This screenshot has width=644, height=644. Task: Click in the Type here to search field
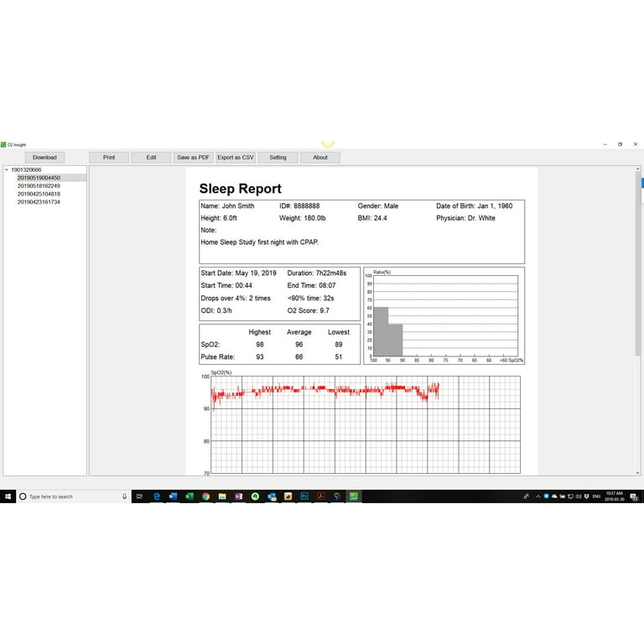(74, 496)
